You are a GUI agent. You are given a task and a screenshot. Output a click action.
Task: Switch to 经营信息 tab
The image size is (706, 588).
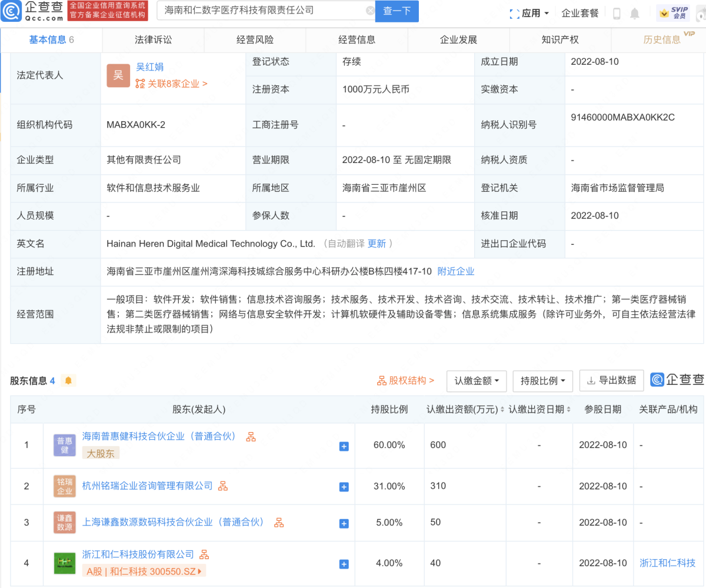tap(357, 39)
